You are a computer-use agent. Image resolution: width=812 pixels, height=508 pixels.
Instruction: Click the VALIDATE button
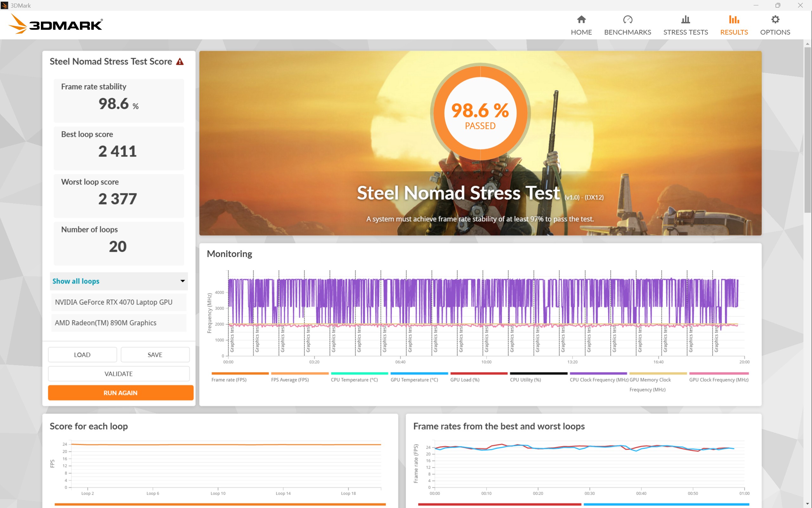119,374
